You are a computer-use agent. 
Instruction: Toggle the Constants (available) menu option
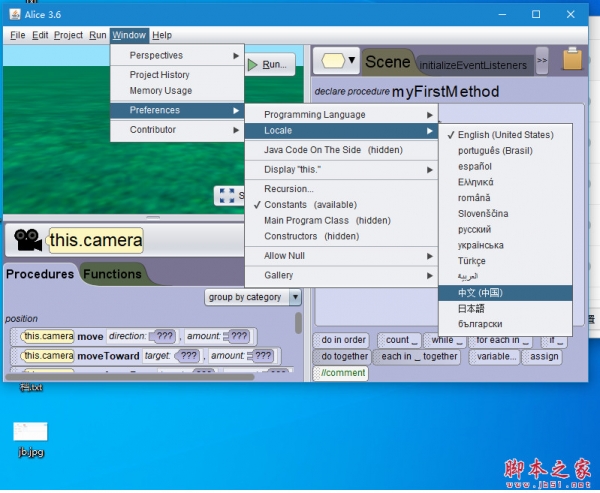coord(309,204)
